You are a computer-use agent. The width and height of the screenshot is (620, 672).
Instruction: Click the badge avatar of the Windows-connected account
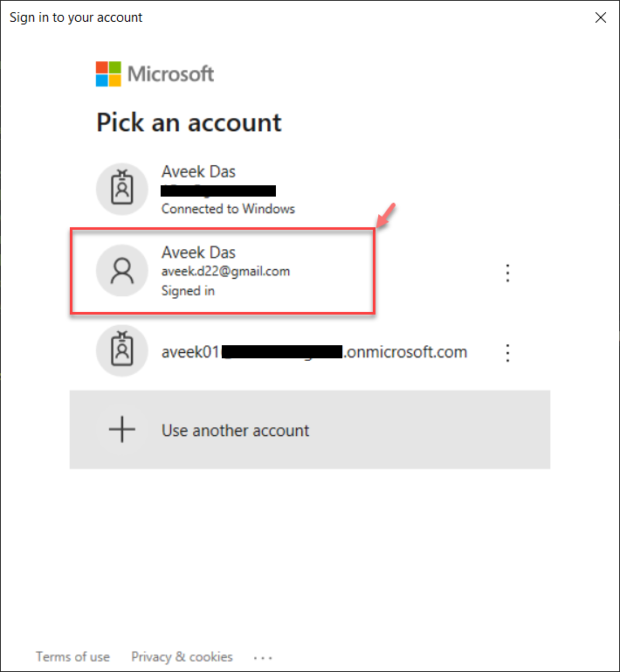click(121, 188)
